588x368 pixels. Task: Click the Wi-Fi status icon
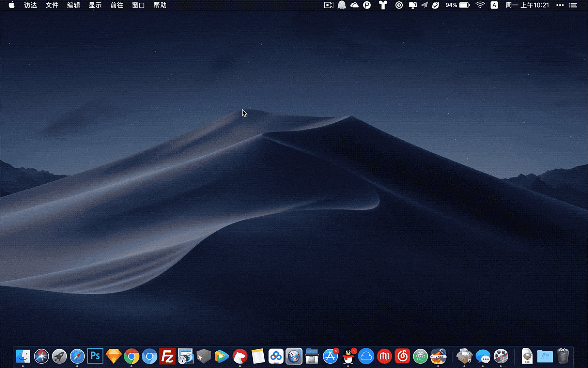(480, 5)
